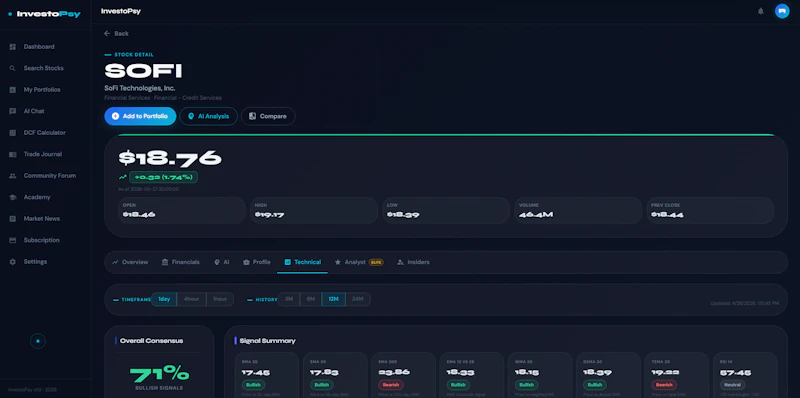
Task: Click Add to Portfolio button
Action: click(x=140, y=116)
